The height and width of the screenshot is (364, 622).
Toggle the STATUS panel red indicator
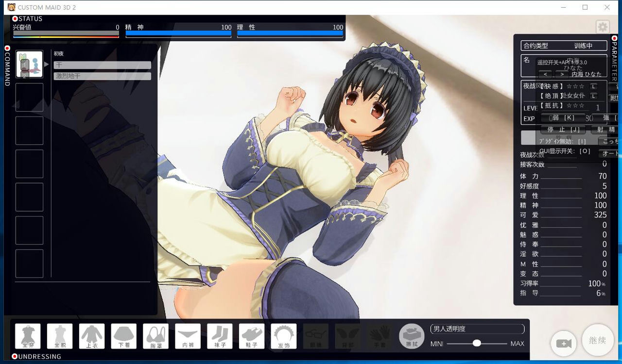click(x=15, y=18)
